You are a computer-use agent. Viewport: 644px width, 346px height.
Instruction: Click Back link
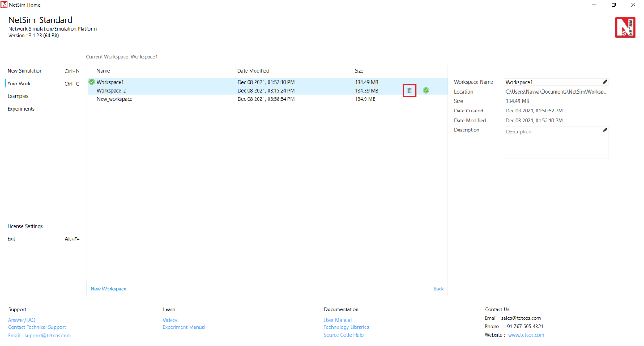click(439, 289)
